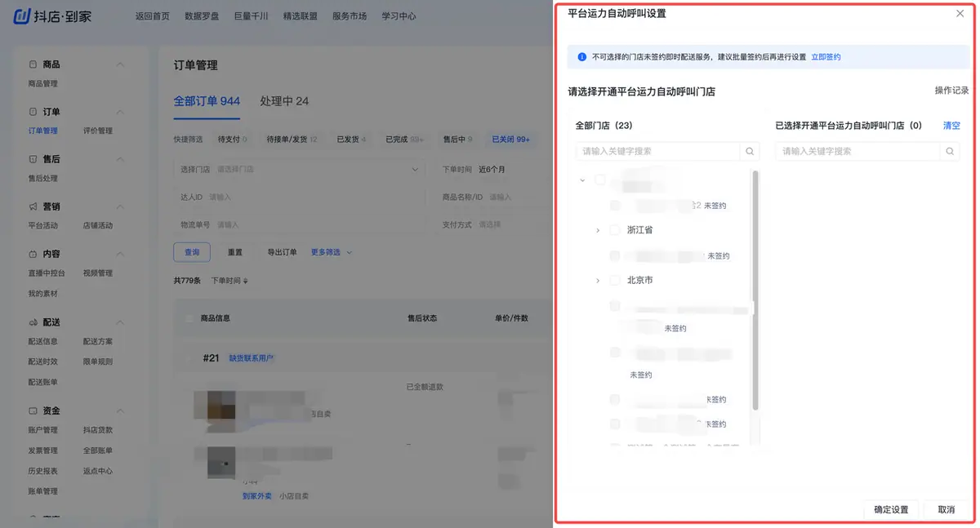Apply the 待接单/发货 quick filter
This screenshot has width=980, height=528.
(x=292, y=140)
